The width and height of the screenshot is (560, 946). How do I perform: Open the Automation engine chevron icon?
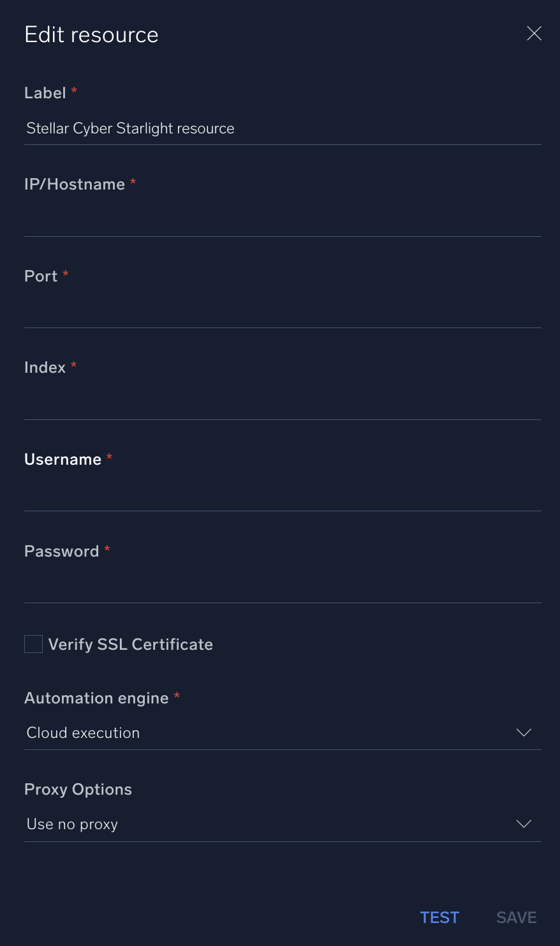(x=523, y=733)
